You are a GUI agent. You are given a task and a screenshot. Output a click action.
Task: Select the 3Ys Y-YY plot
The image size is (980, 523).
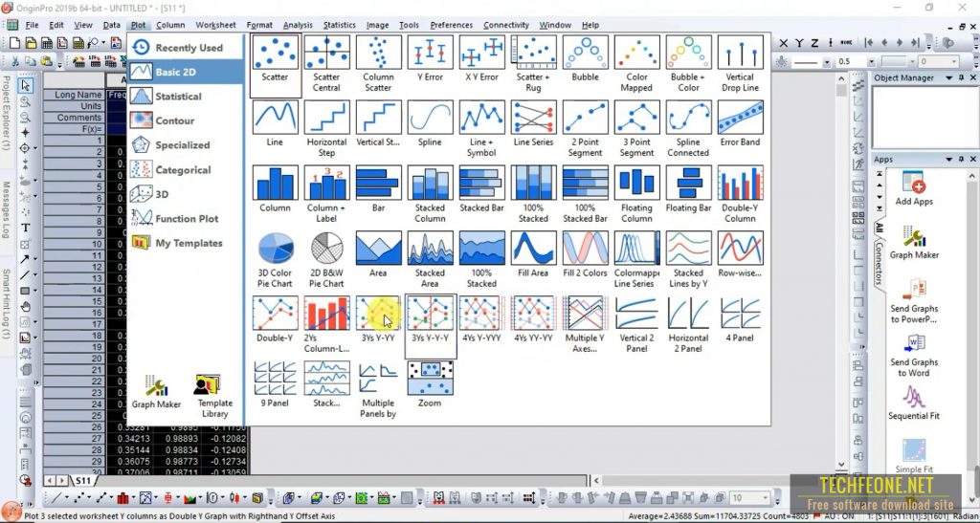click(378, 321)
